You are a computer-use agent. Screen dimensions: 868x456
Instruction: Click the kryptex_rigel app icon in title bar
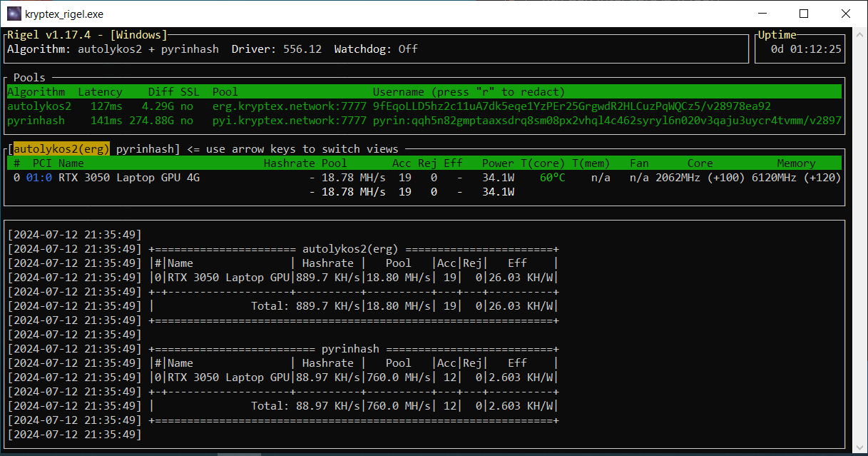(x=14, y=14)
